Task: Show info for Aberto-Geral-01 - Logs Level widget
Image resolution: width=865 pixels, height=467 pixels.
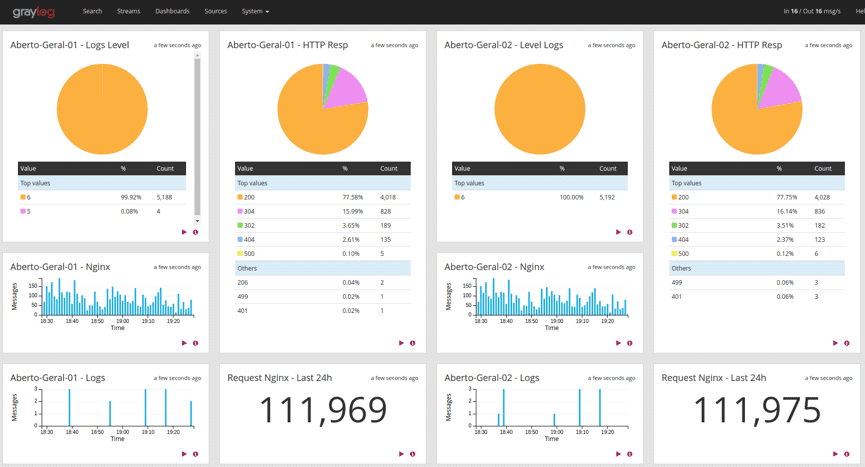Action: point(195,232)
